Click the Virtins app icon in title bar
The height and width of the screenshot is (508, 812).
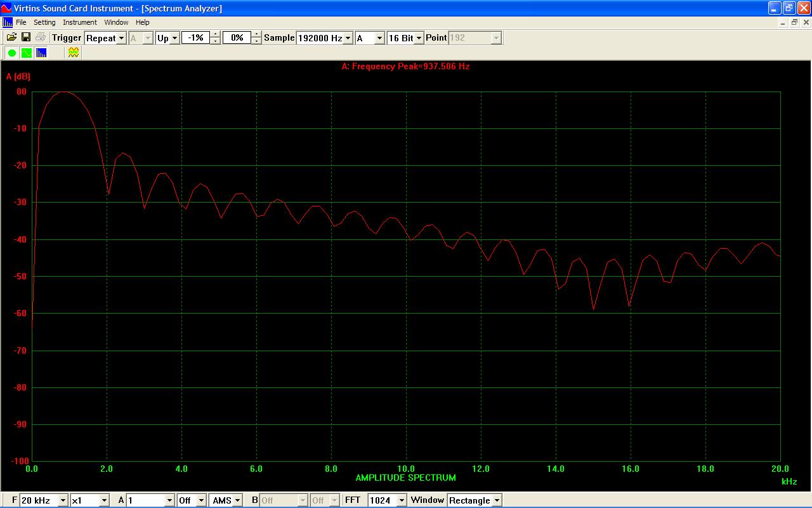[6, 8]
